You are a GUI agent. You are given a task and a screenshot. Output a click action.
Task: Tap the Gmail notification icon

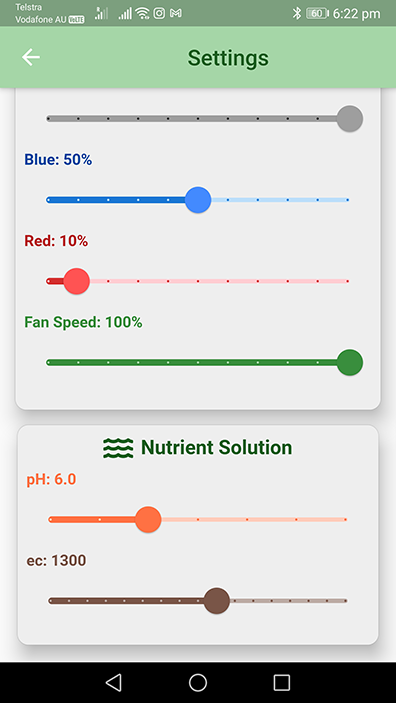tap(176, 13)
